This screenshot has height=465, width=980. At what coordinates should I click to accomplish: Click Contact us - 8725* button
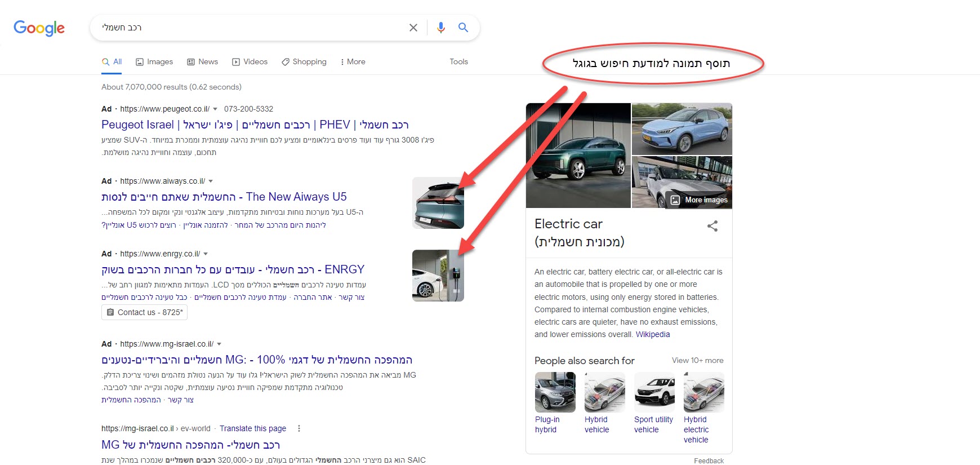pos(144,312)
